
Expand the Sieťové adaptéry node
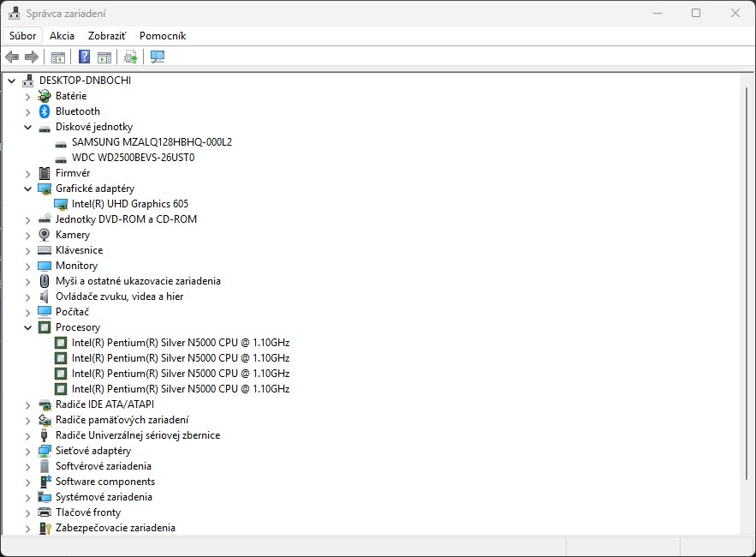(x=27, y=451)
